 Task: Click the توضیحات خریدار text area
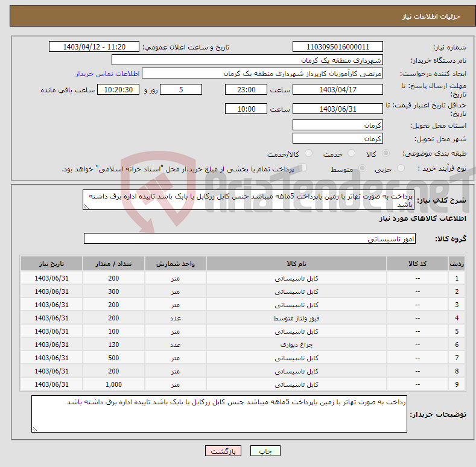pyautogui.click(x=219, y=414)
